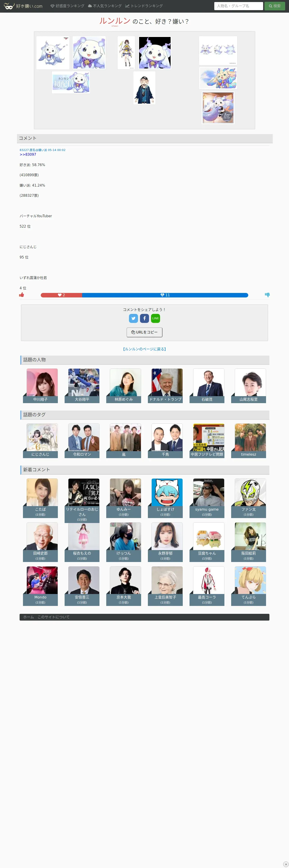289x868 pixels.
Task: Open the ルンルン 初配信 thumbnail image
Action: (71, 82)
